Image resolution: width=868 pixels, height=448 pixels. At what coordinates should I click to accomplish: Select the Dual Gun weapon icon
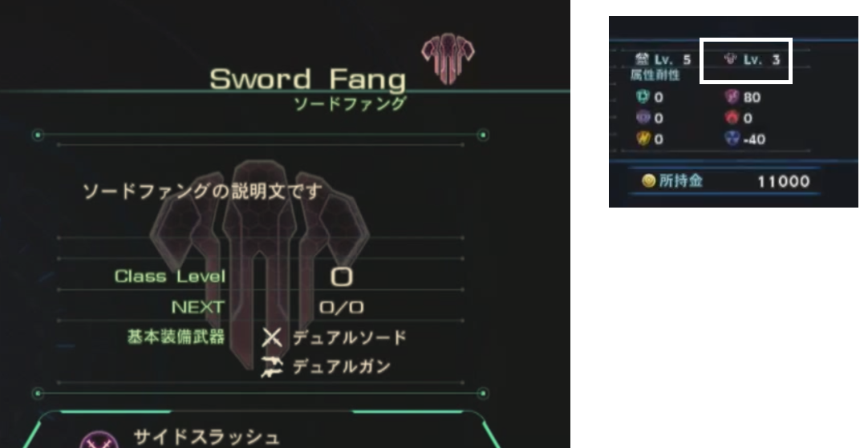point(272,367)
